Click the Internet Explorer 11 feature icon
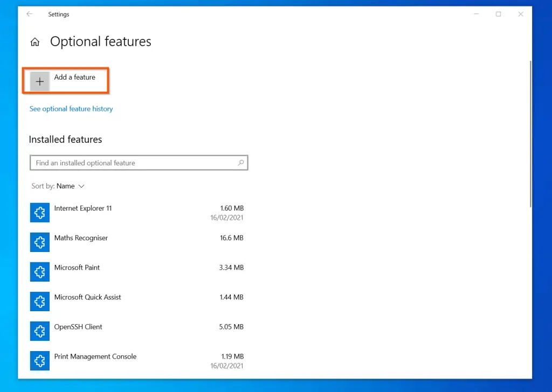This screenshot has height=392, width=552. (x=40, y=213)
